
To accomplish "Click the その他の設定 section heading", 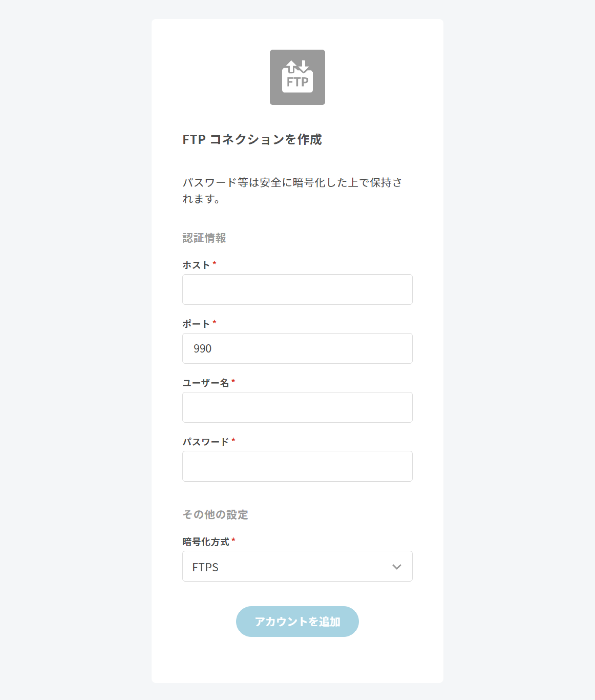I will (x=215, y=515).
